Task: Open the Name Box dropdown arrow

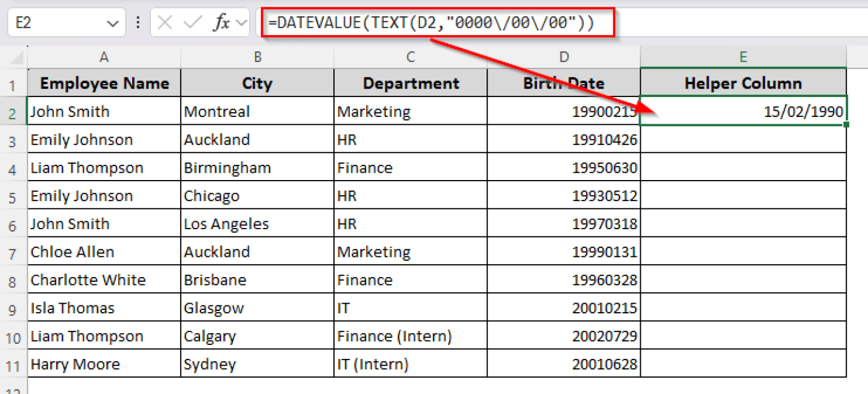Action: click(x=111, y=23)
